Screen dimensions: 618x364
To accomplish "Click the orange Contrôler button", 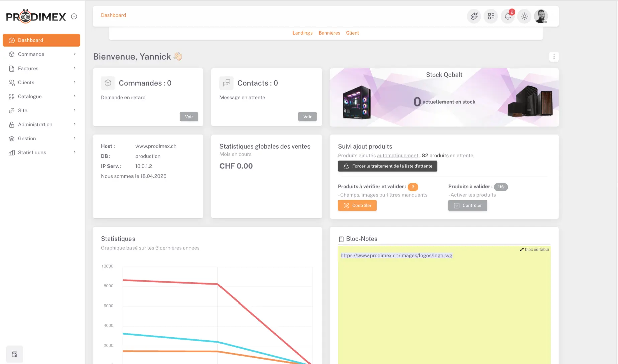I will point(357,206).
